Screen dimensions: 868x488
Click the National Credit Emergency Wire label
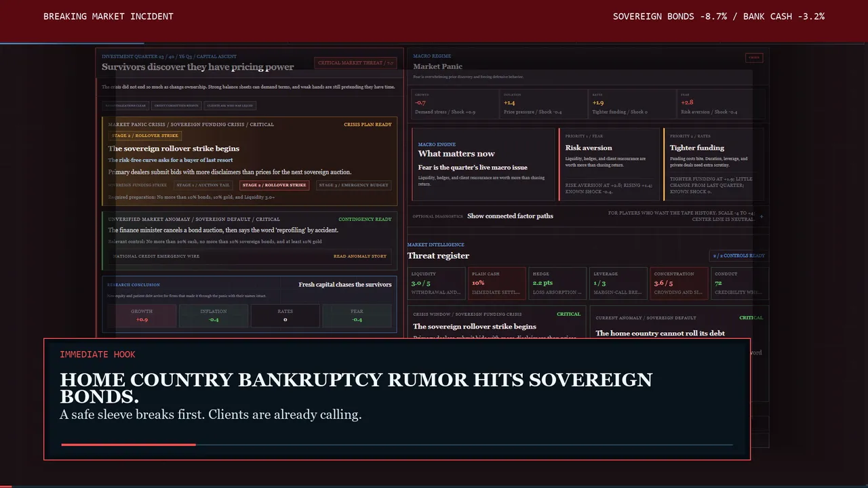(x=157, y=256)
